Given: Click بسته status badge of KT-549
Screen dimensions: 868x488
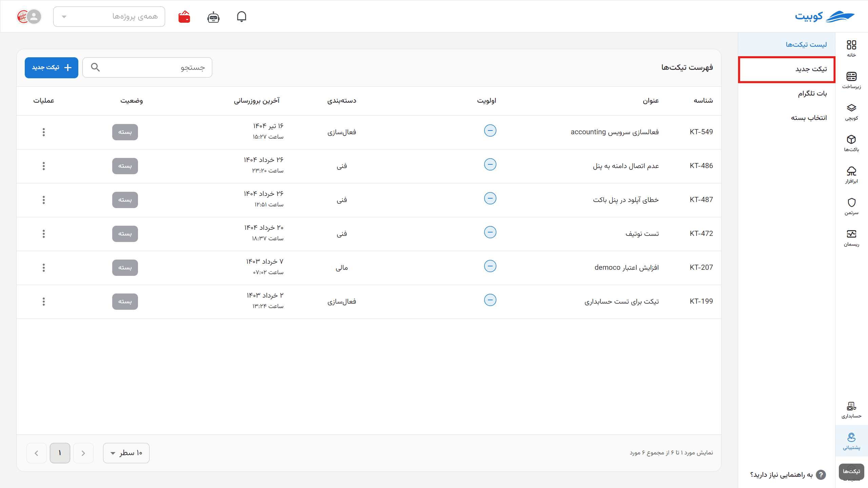Looking at the screenshot, I should pos(125,132).
